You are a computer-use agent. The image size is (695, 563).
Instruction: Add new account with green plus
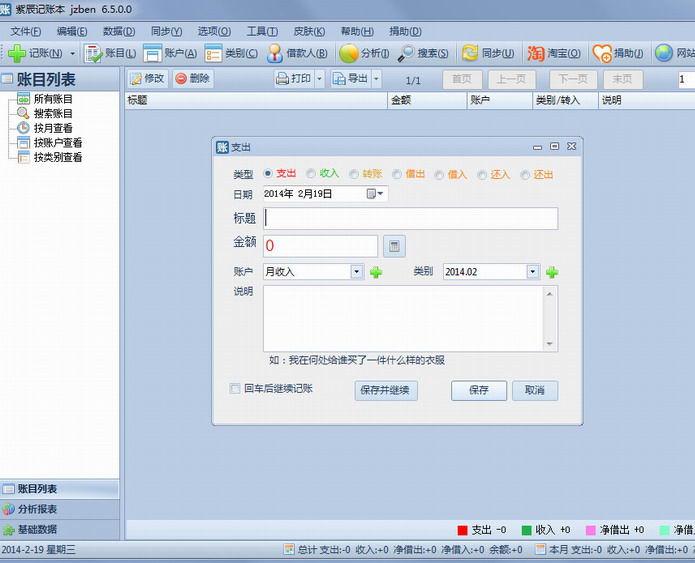[x=376, y=272]
